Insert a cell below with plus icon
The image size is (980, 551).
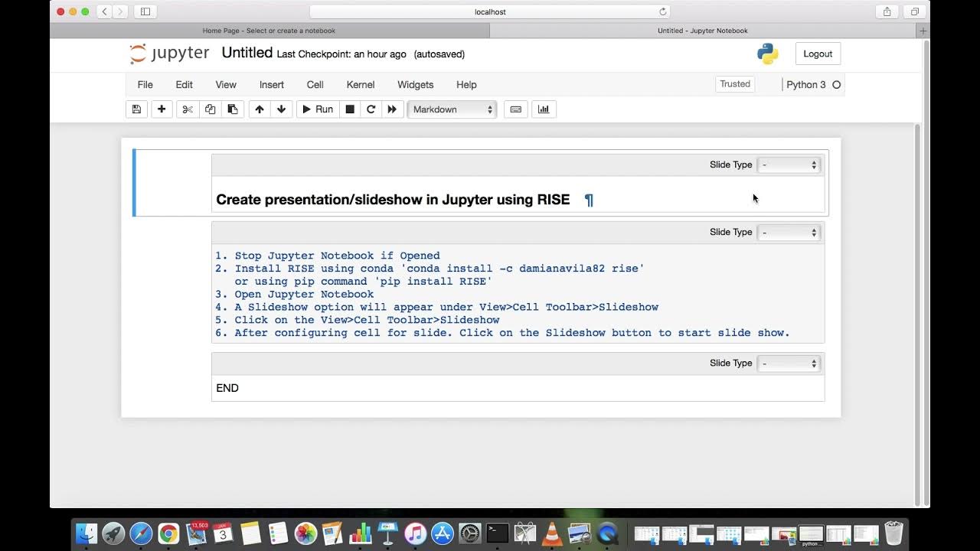(x=162, y=109)
